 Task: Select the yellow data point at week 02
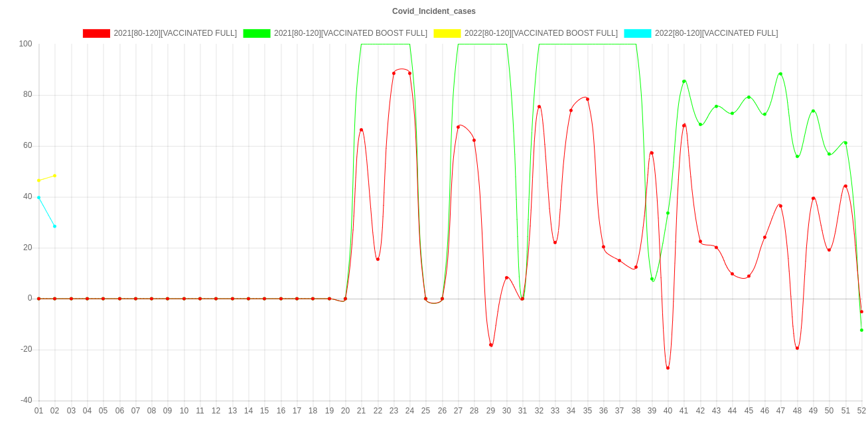coord(54,176)
